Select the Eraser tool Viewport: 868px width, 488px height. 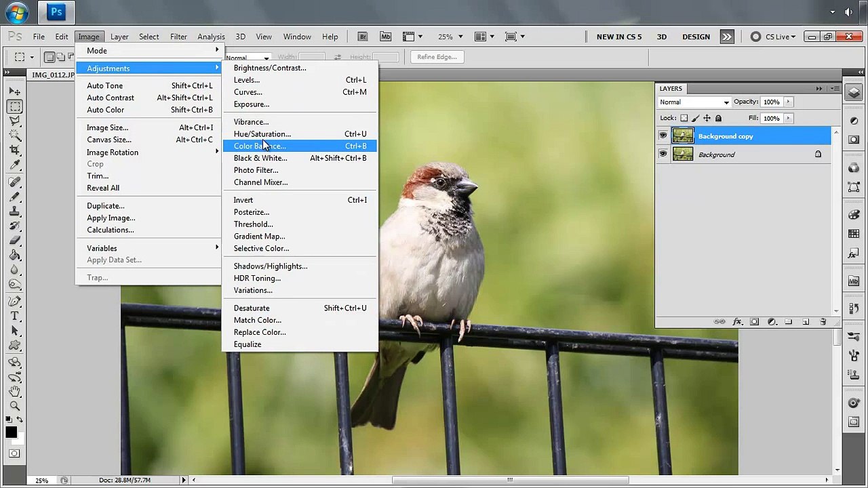tap(15, 241)
